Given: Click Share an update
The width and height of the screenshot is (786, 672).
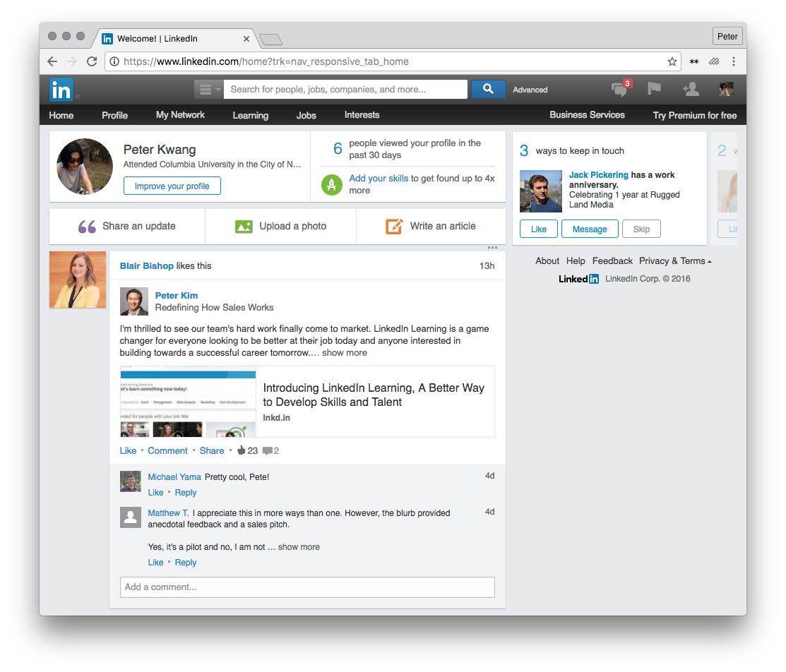Looking at the screenshot, I should tap(127, 226).
